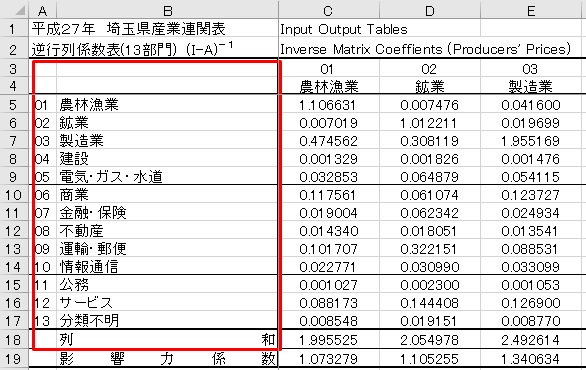586x370 pixels.
Task: Click cell value 1.955169
Action: (531, 141)
